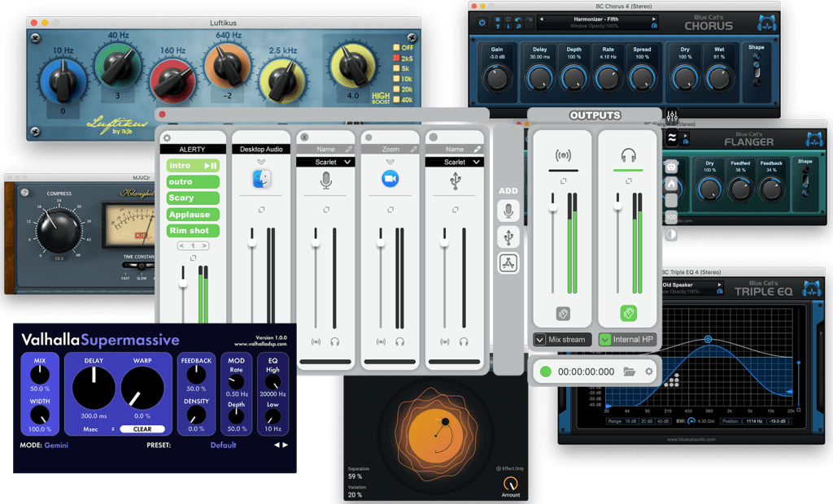Trigger the outro sound button
The height and width of the screenshot is (504, 833).
[x=193, y=181]
